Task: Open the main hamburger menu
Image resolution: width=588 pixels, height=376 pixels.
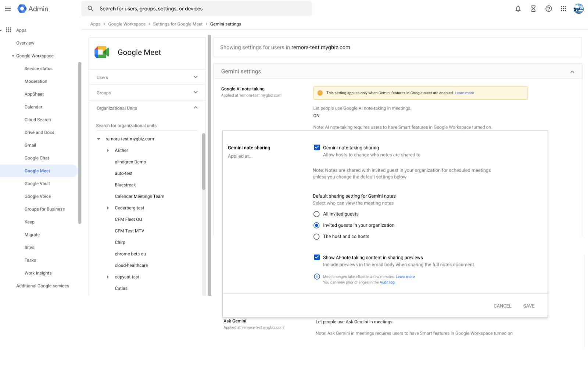Action: 8,8
